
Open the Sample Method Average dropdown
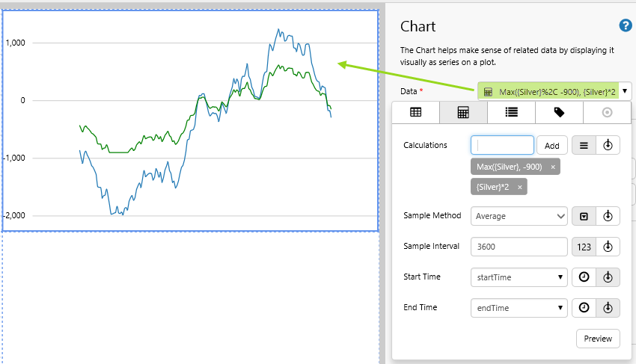point(519,216)
